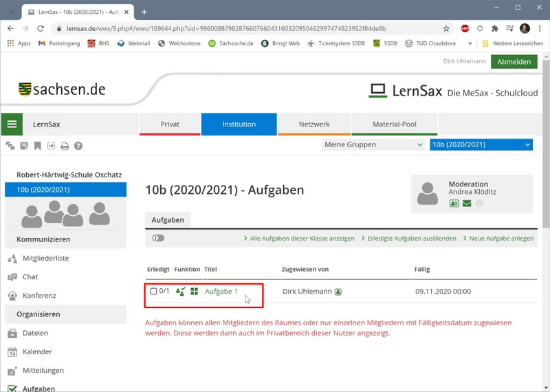Click the printer icon in the toolbar
This screenshot has width=550, height=392.
[65, 146]
